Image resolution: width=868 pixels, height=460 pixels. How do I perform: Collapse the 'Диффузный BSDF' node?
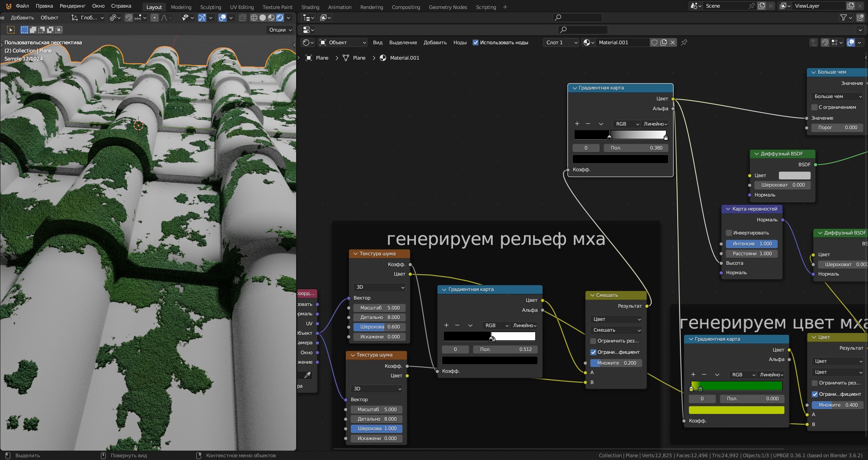(x=756, y=154)
